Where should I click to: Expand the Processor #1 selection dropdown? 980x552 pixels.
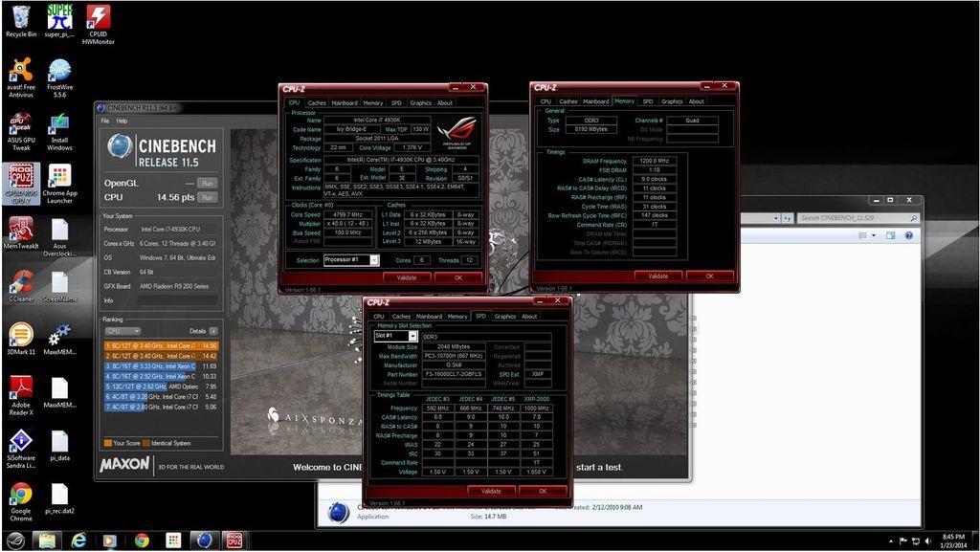[x=374, y=260]
